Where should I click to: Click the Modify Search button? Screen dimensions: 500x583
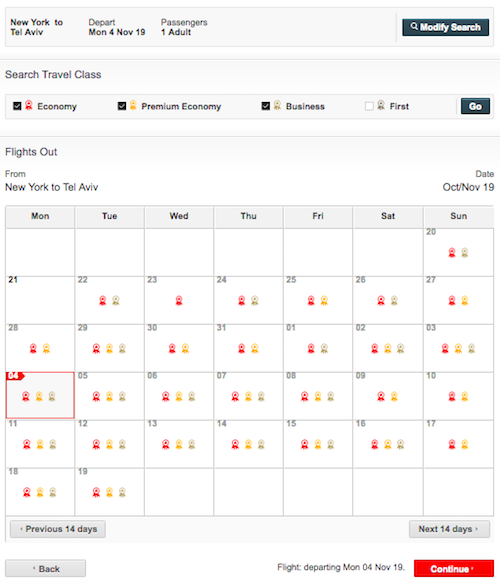click(x=445, y=27)
